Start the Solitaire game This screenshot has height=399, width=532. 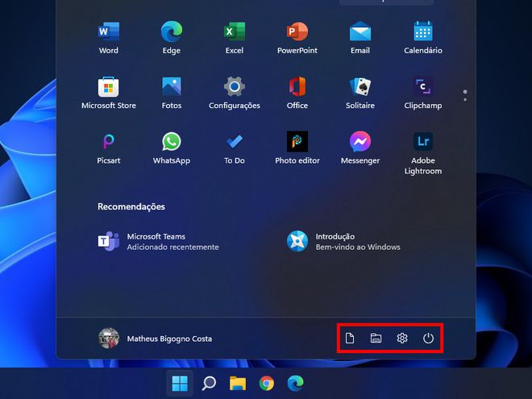pos(360,93)
